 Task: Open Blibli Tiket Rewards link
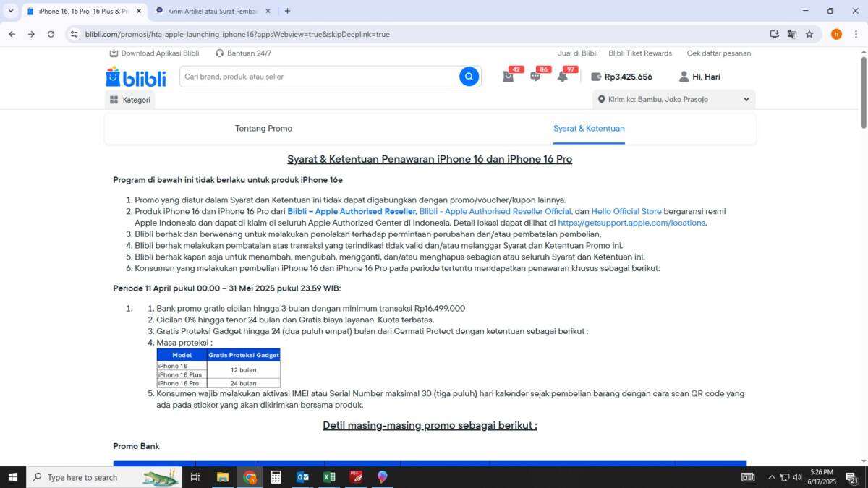(x=640, y=53)
